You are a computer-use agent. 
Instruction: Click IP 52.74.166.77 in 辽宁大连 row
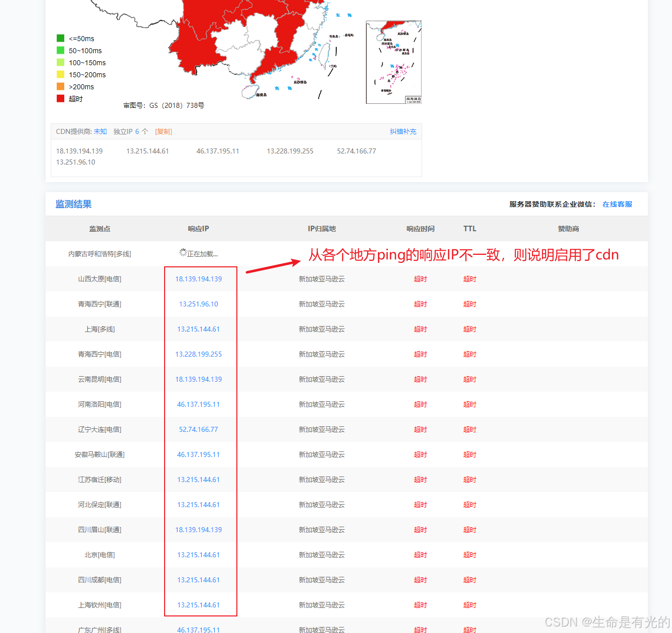click(x=198, y=429)
